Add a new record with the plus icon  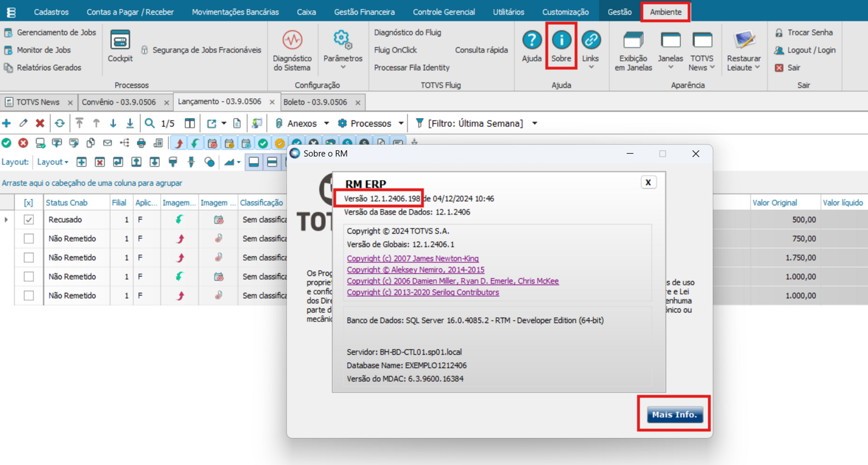(x=7, y=123)
